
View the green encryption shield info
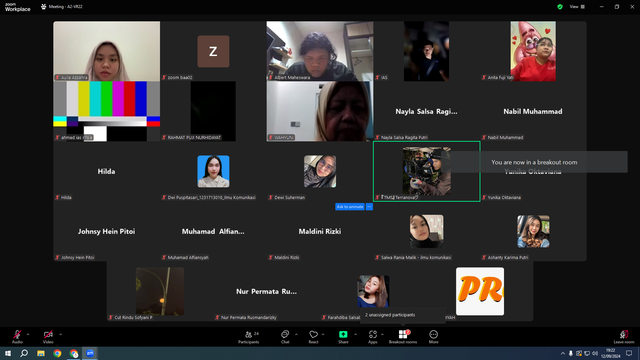560,7
